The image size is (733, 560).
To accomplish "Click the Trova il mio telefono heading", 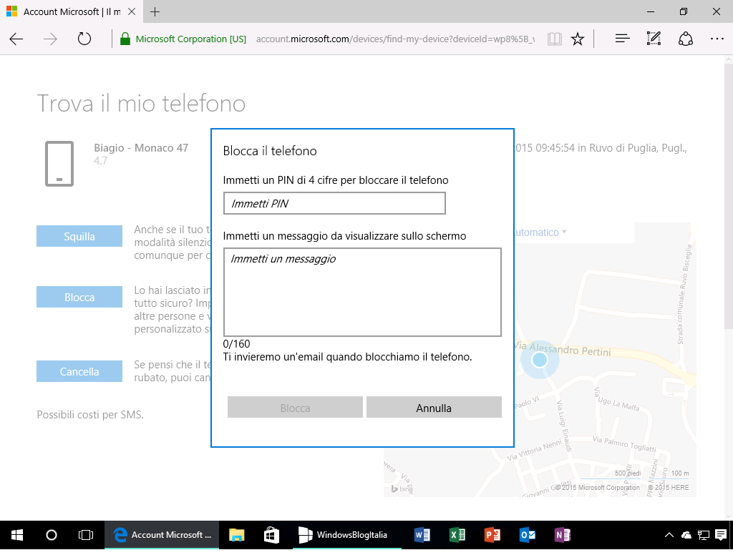I will coord(141,103).
